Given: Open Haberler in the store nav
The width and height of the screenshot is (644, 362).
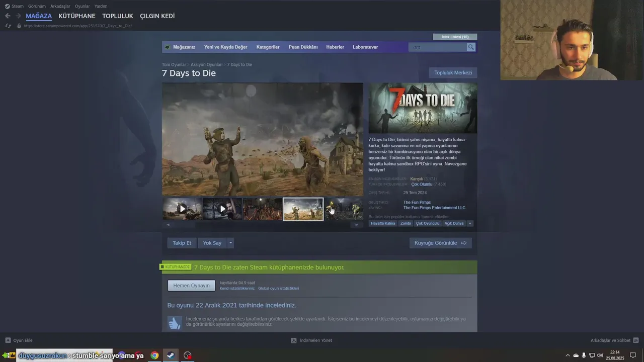Looking at the screenshot, I should [x=335, y=47].
